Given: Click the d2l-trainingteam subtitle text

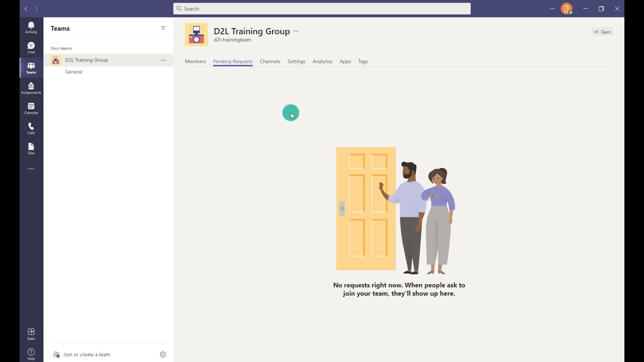Looking at the screenshot, I should 232,40.
